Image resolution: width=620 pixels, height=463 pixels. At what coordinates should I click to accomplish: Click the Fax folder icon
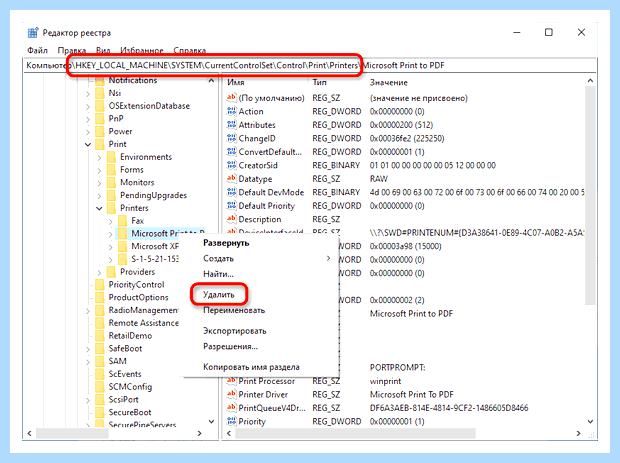123,220
